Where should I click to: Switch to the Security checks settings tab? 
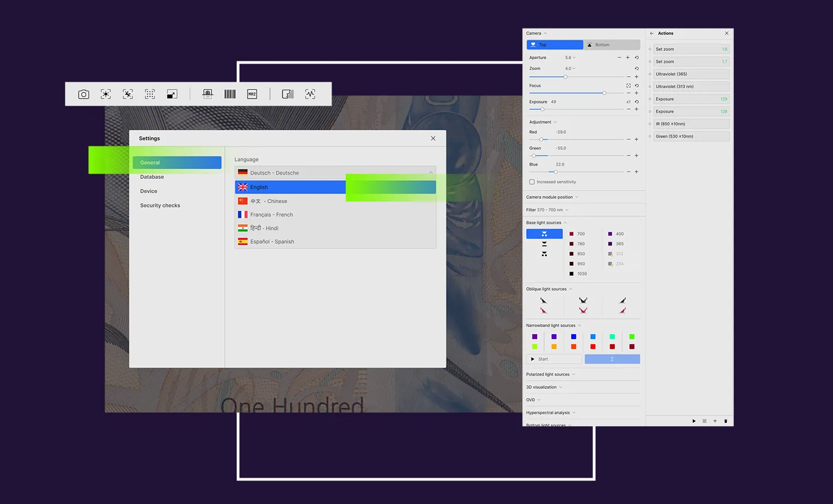tap(160, 205)
